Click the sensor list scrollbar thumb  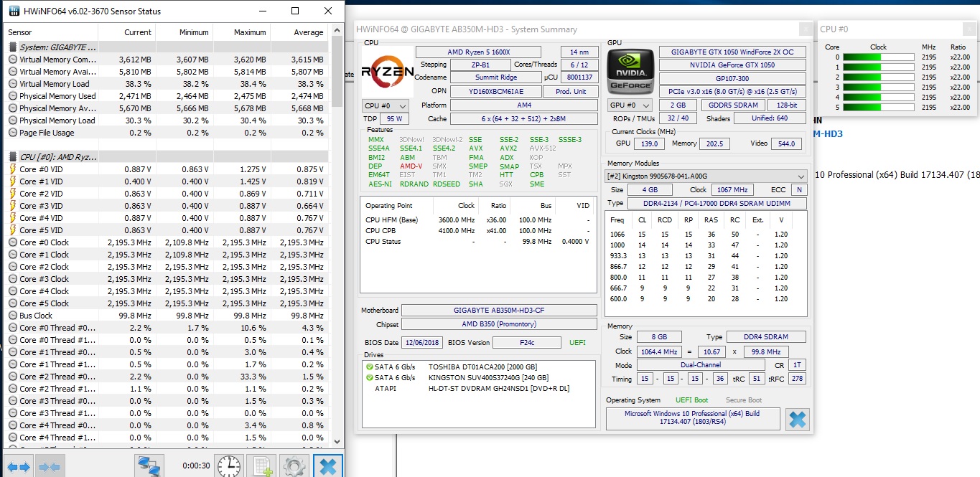(x=337, y=72)
